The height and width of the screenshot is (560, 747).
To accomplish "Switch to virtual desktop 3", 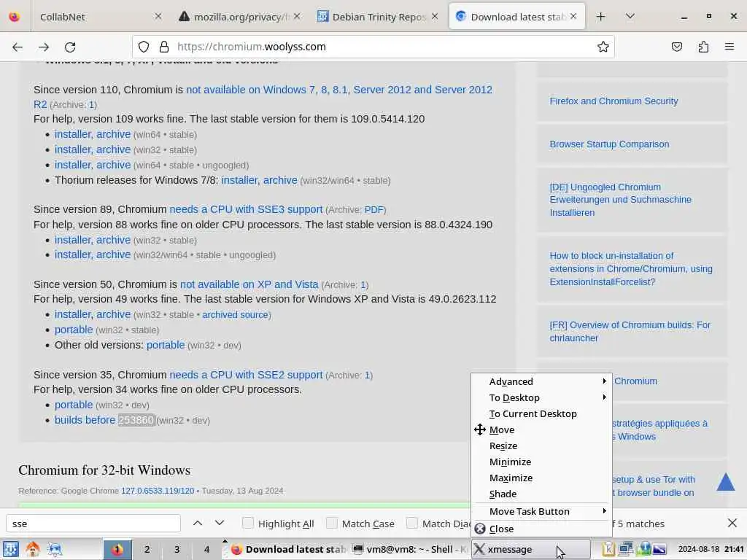I will tap(177, 549).
